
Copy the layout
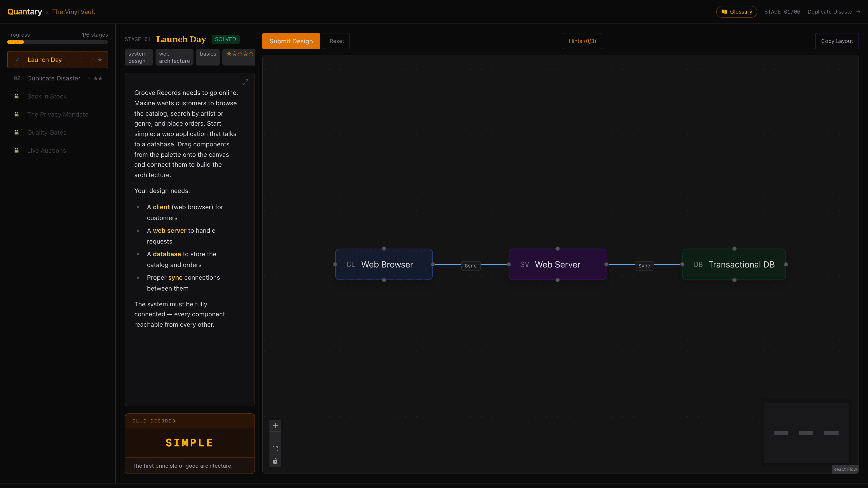837,41
